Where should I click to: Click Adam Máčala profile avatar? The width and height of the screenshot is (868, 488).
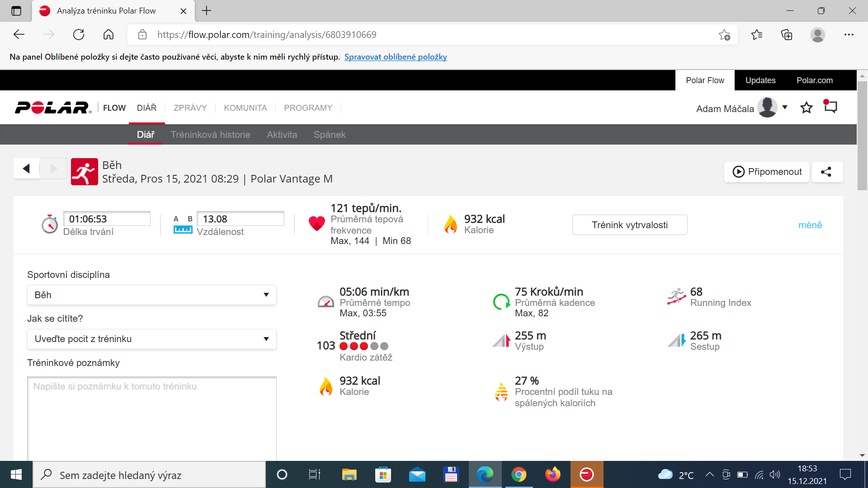pyautogui.click(x=767, y=108)
